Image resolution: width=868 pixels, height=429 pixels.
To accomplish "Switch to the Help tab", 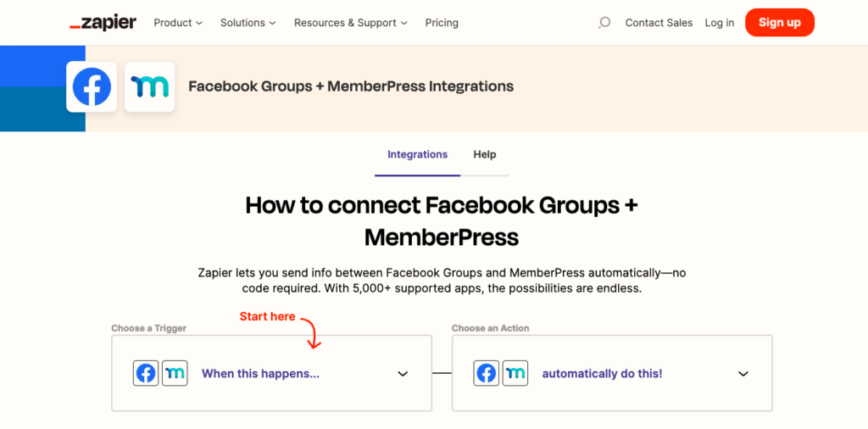I will click(x=485, y=155).
